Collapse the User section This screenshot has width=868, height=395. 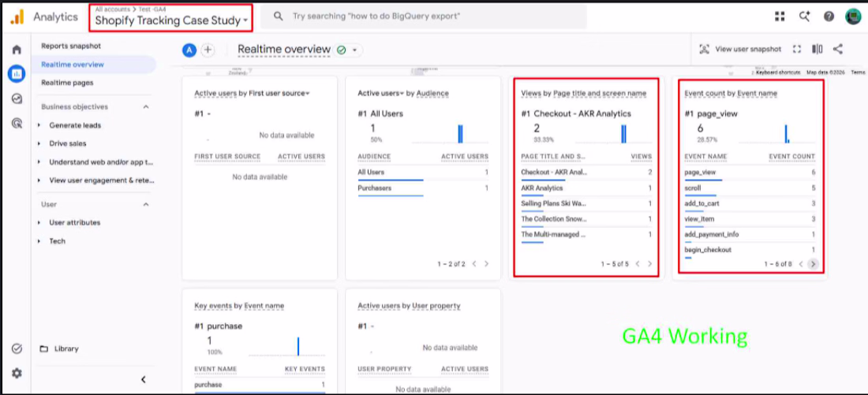pos(146,204)
